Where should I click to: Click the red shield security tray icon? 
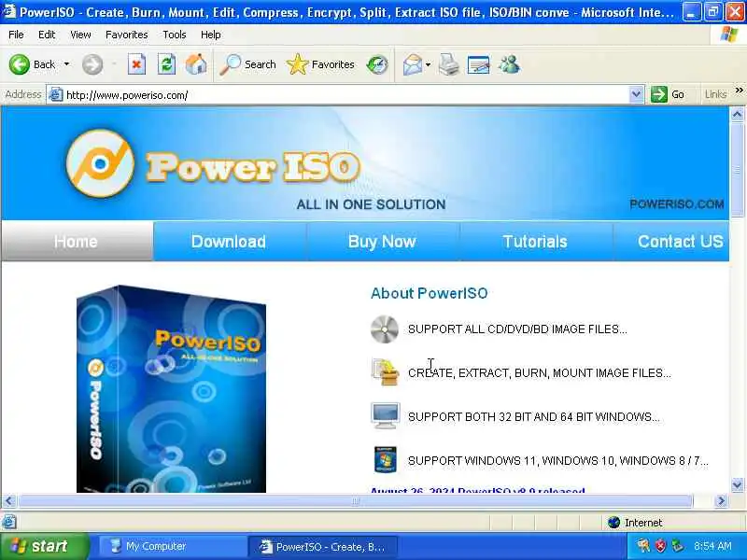660,546
